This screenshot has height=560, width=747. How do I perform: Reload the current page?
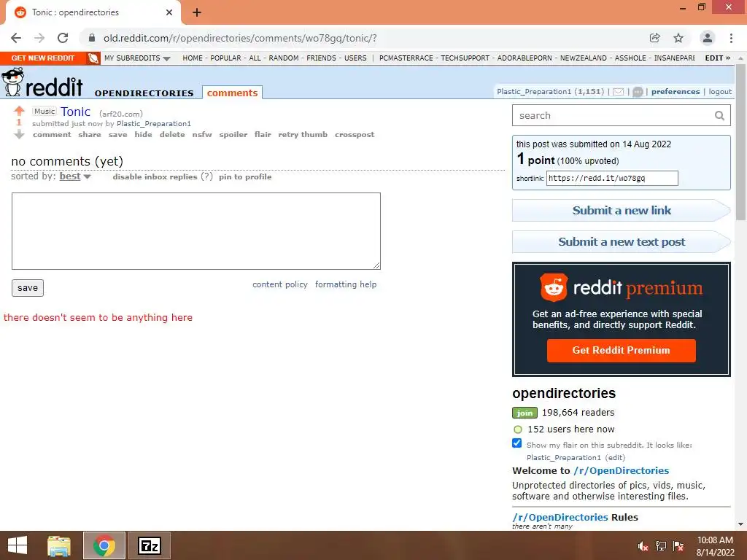click(x=63, y=38)
